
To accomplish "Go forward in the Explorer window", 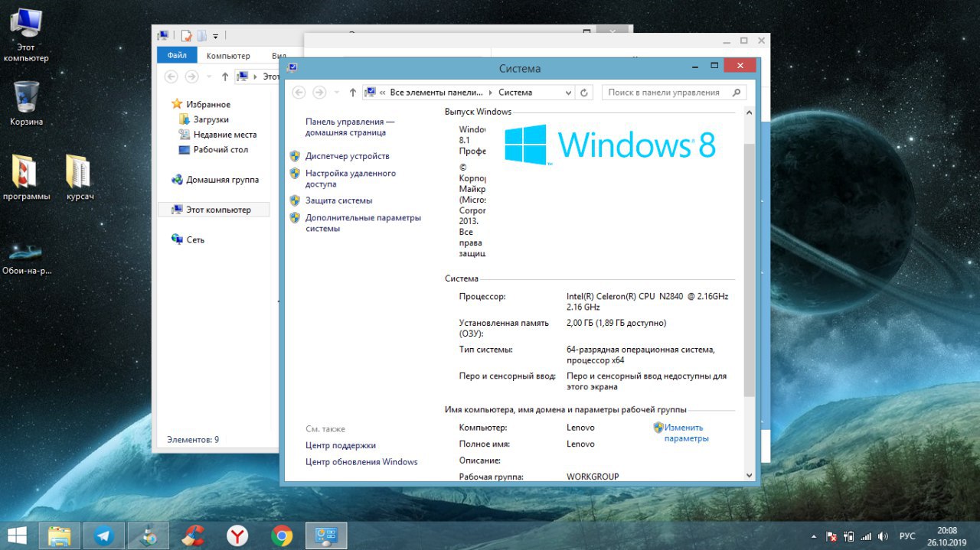I will tap(191, 76).
